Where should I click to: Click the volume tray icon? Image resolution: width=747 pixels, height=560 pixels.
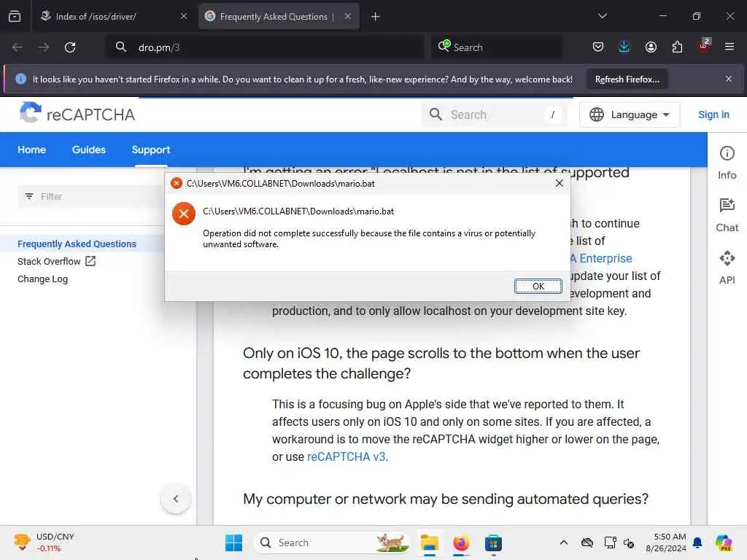click(x=629, y=542)
